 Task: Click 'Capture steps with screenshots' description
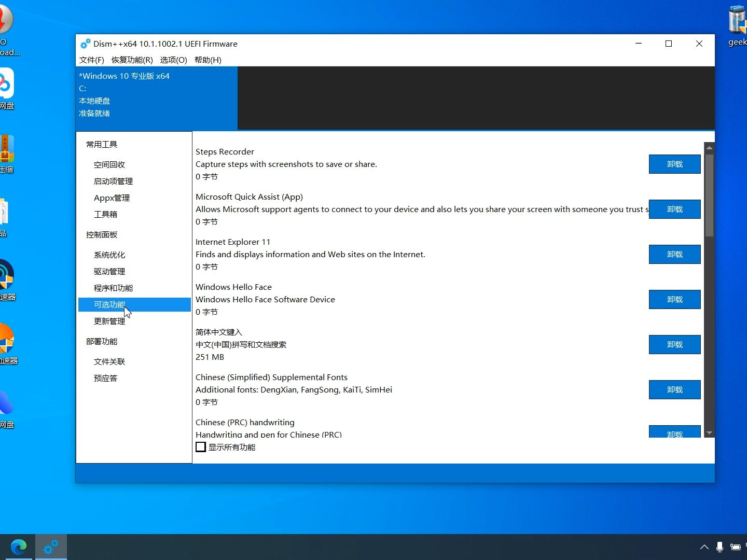[x=286, y=164]
